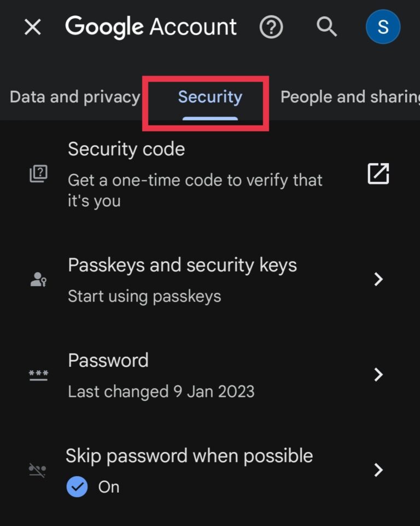Viewport: 420px width, 526px height.
Task: Click the blue On checkmark indicator
Action: click(x=77, y=487)
